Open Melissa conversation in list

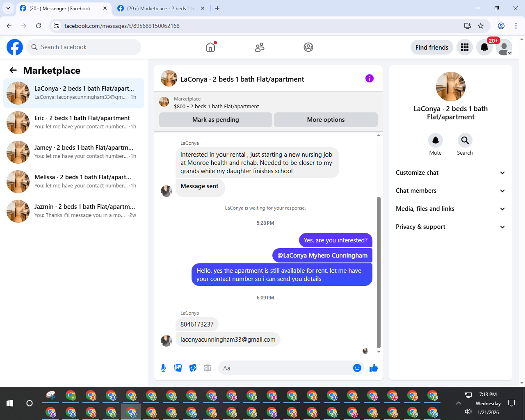tap(74, 182)
